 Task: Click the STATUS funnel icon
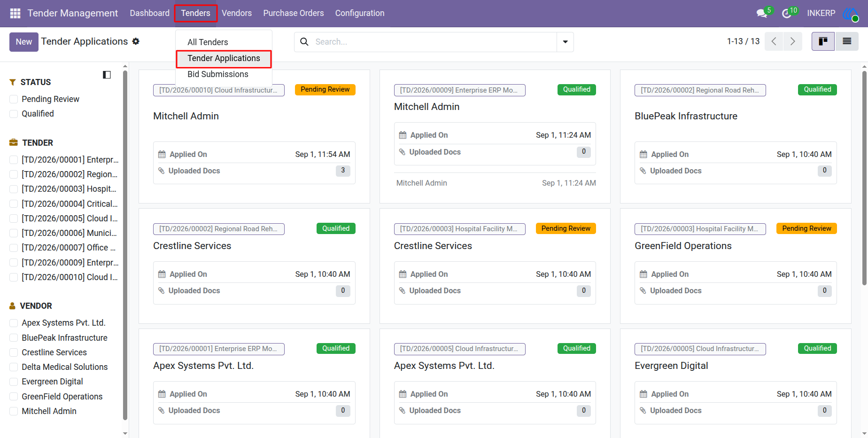(13, 82)
